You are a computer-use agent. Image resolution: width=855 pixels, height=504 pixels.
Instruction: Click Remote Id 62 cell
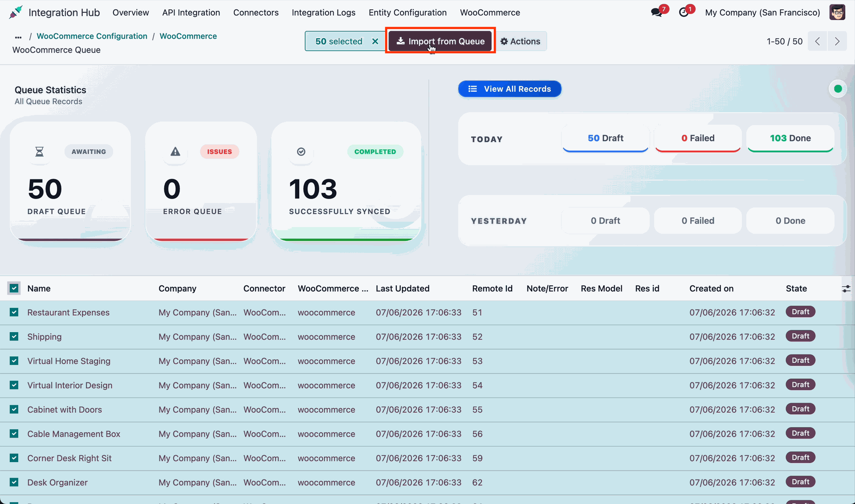pos(477,482)
